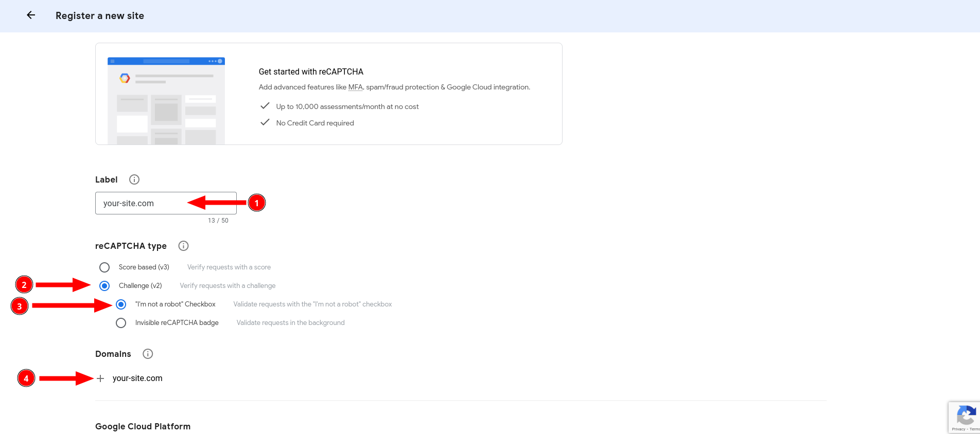Click the red number 1 marker

[x=257, y=203]
